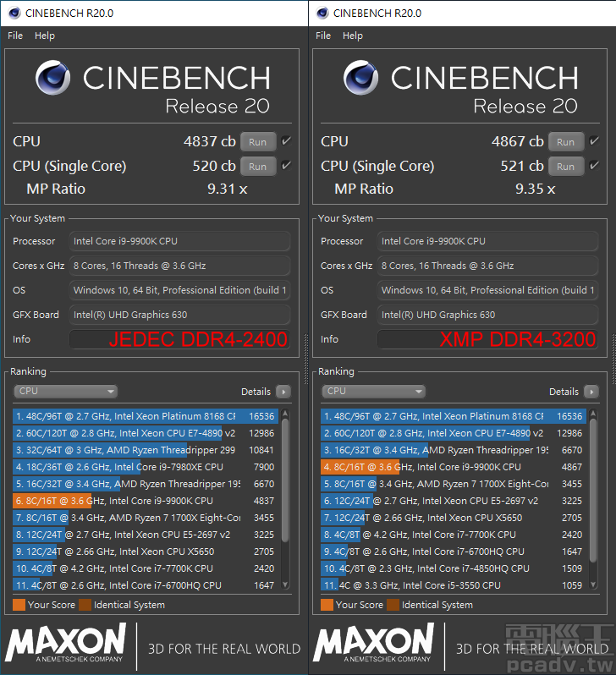
Task: Select orange i9-9900K row scoring 4837
Action: point(146,501)
